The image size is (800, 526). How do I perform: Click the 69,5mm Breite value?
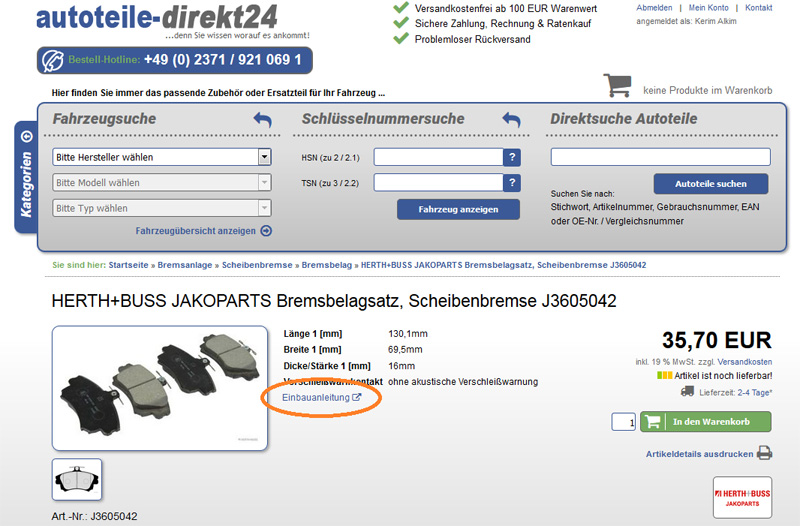(x=405, y=349)
